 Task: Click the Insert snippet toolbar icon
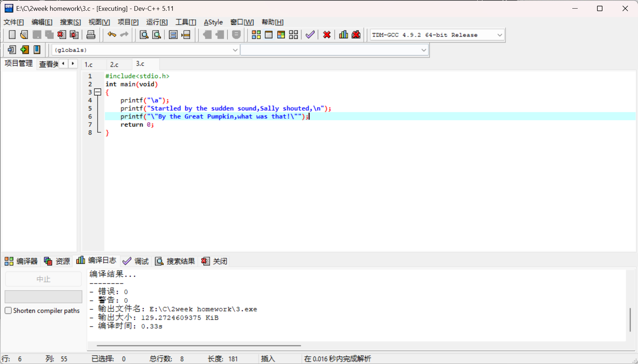click(12, 49)
